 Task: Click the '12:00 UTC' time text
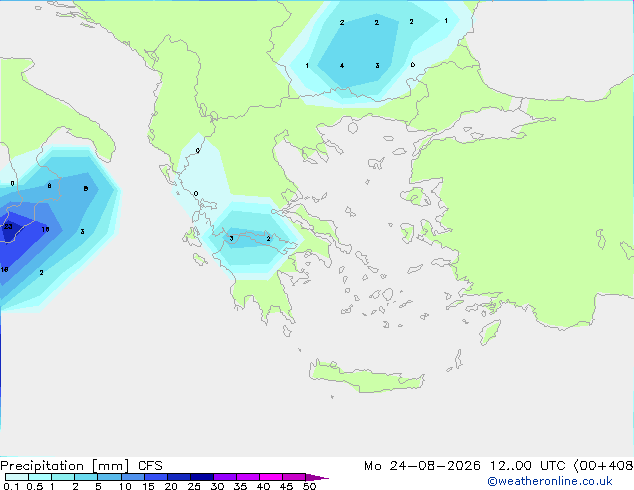point(527,466)
